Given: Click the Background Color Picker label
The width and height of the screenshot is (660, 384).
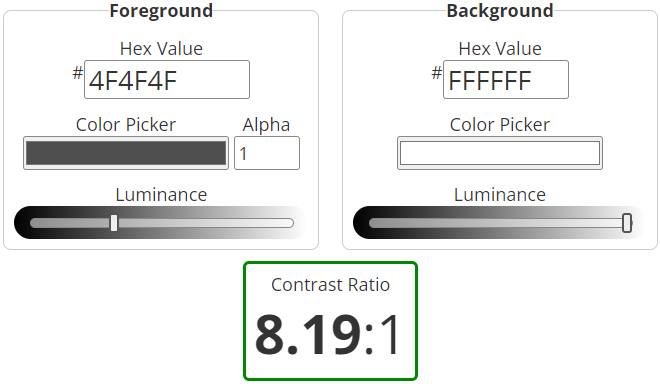Looking at the screenshot, I should tap(500, 125).
